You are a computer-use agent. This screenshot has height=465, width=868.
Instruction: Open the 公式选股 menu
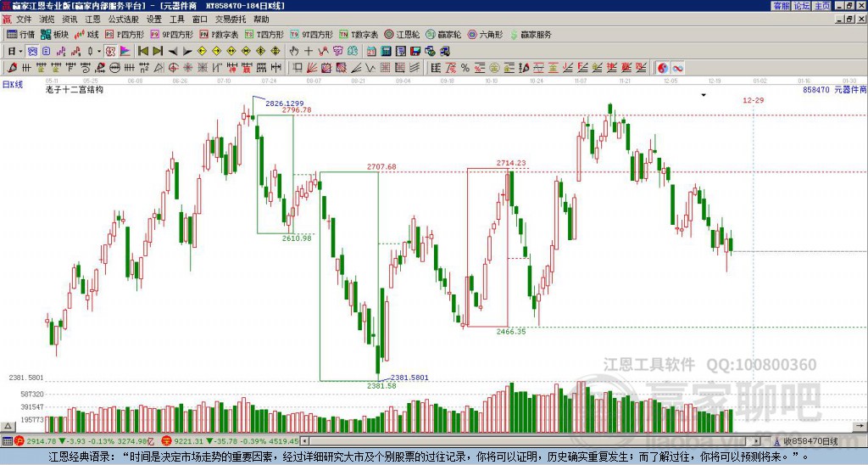point(124,20)
